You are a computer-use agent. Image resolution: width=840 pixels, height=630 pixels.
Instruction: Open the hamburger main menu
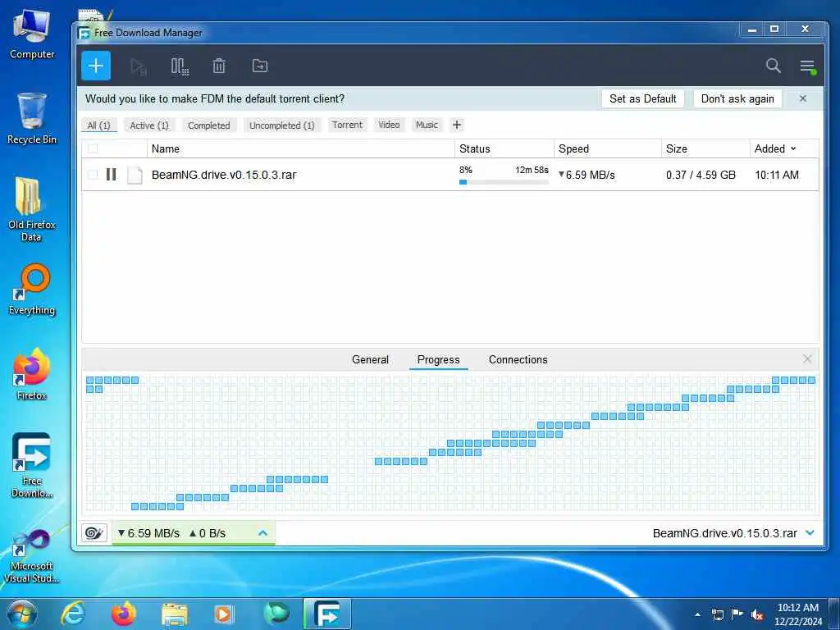click(x=807, y=66)
